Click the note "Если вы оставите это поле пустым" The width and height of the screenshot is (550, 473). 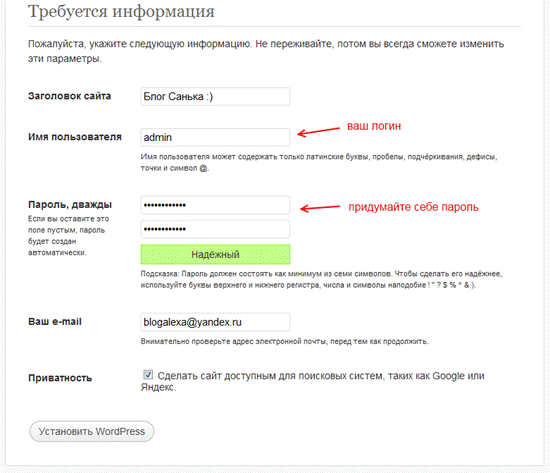(x=68, y=236)
